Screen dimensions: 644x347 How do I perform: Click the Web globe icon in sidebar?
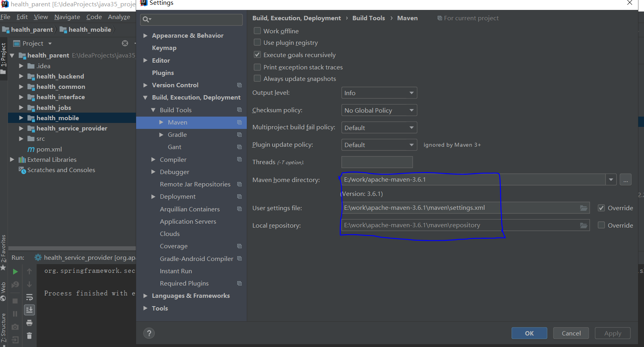tap(3, 298)
